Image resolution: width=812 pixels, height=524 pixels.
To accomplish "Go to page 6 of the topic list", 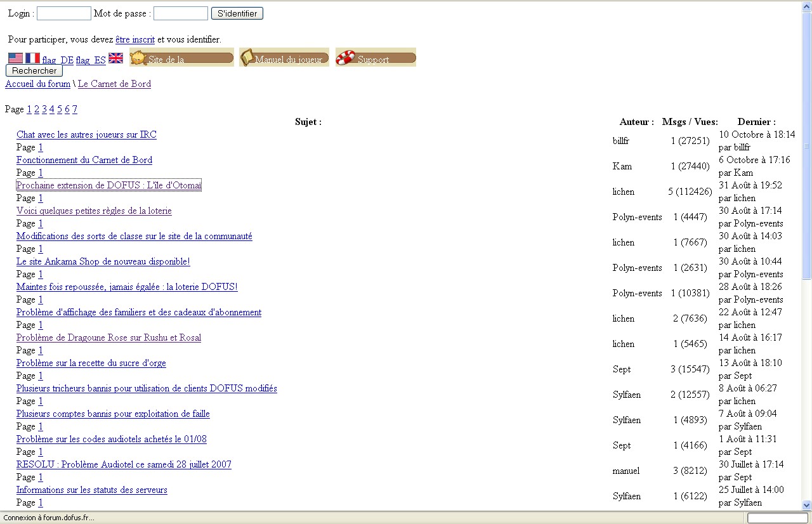I will tap(67, 109).
